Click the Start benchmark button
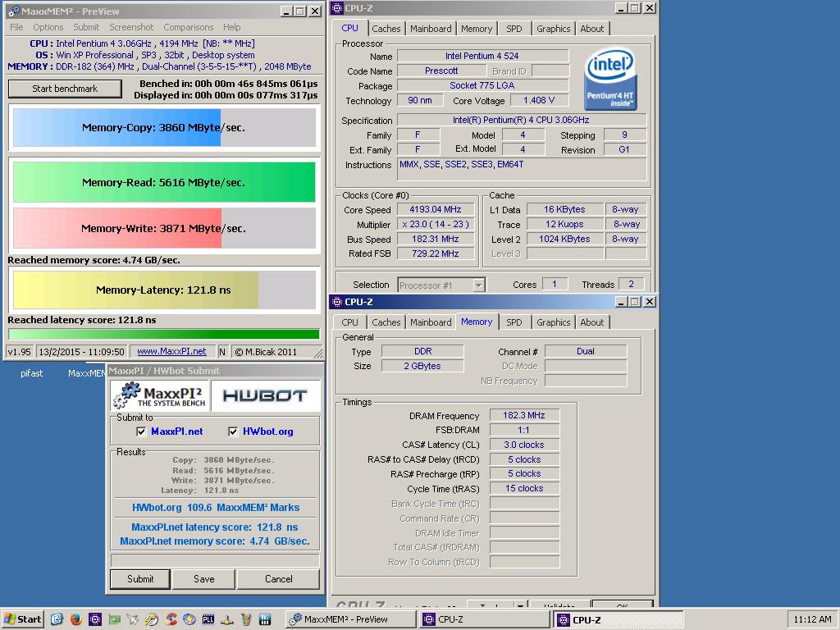Screen dimensions: 840x630 (x=65, y=89)
